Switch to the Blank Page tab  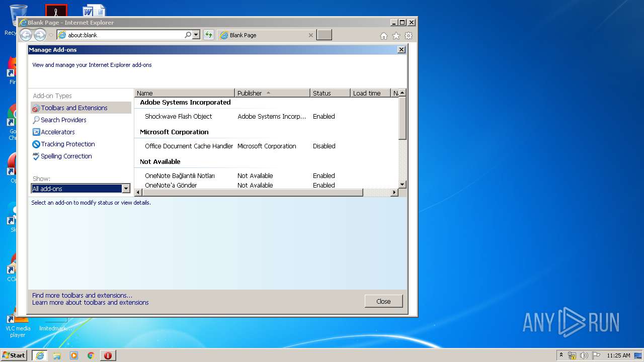(267, 35)
